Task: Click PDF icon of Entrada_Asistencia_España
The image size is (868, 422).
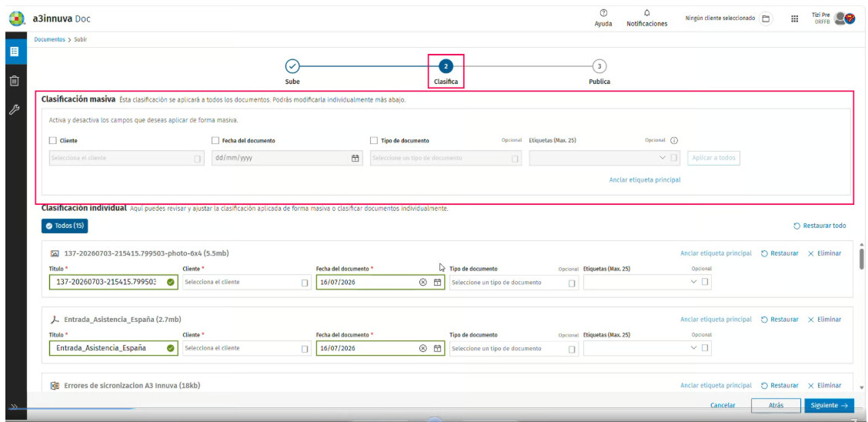Action: (54, 320)
